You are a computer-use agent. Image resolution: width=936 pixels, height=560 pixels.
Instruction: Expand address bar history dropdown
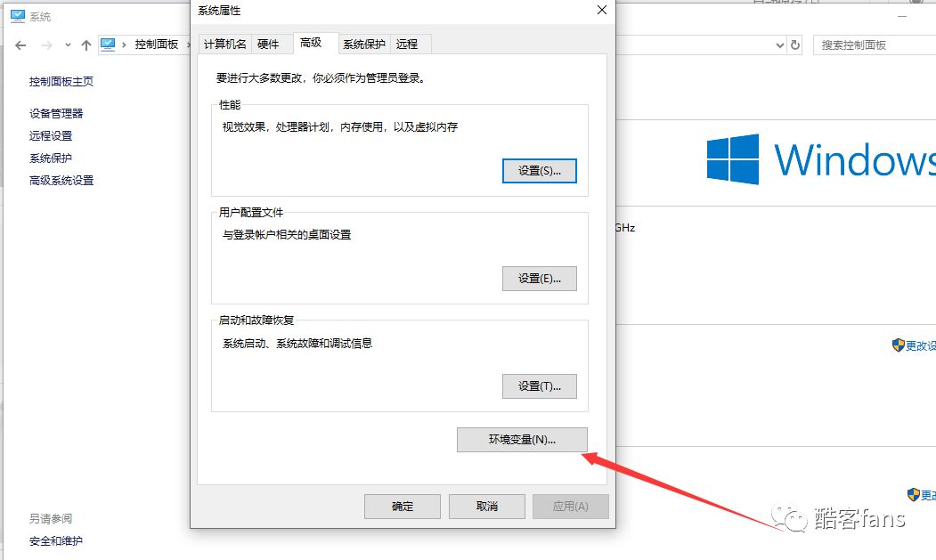point(779,45)
